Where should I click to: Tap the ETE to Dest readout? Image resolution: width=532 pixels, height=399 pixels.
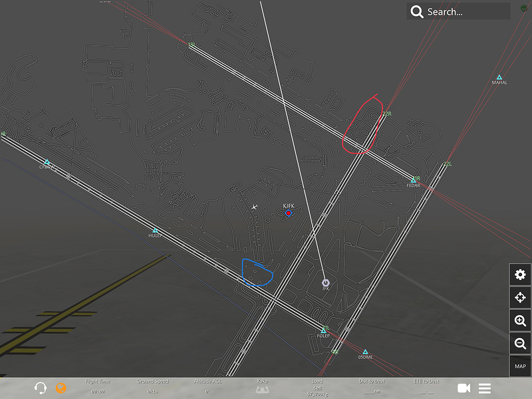426,386
